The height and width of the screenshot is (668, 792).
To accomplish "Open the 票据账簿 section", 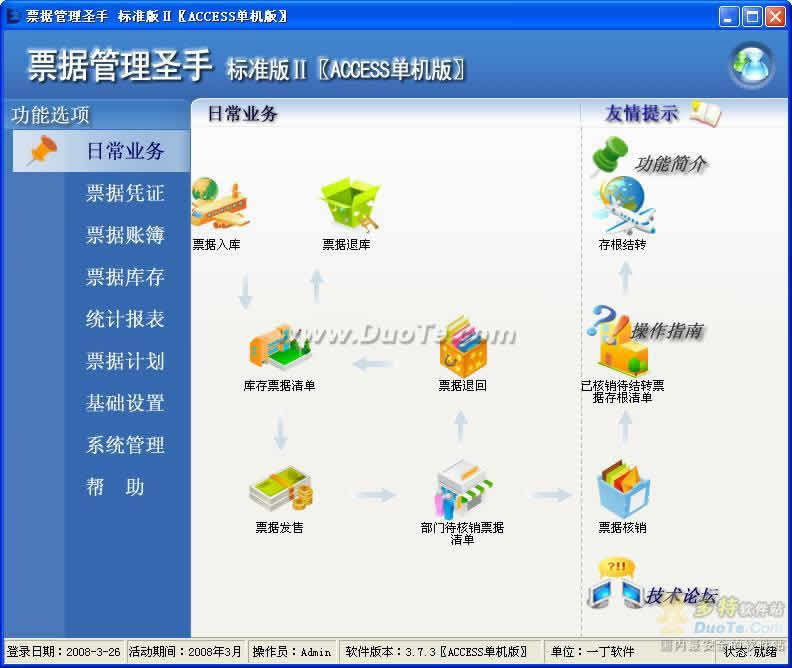I will (125, 236).
